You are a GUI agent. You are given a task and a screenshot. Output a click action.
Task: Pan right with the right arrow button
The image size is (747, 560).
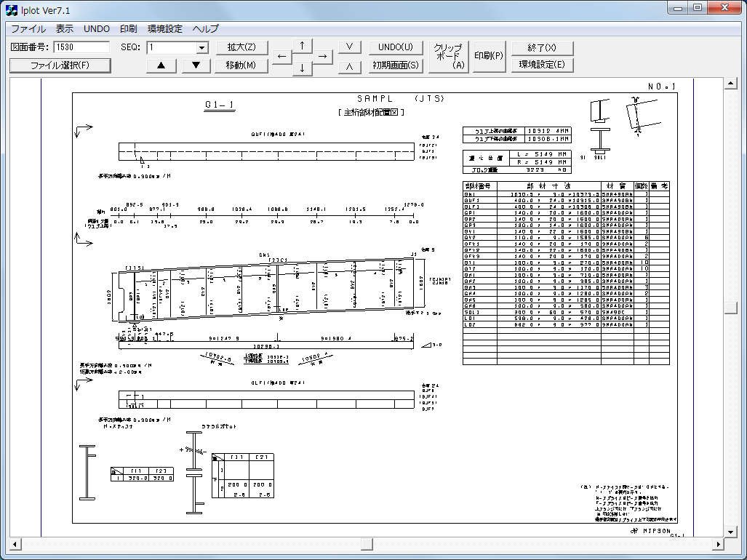[x=323, y=56]
